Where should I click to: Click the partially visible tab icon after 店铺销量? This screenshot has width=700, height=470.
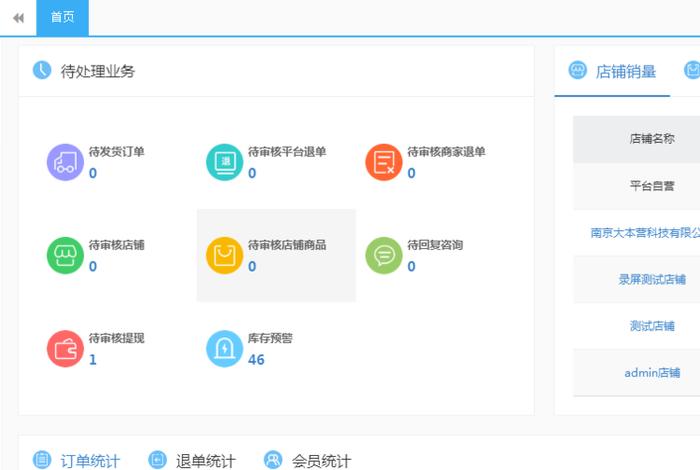692,70
